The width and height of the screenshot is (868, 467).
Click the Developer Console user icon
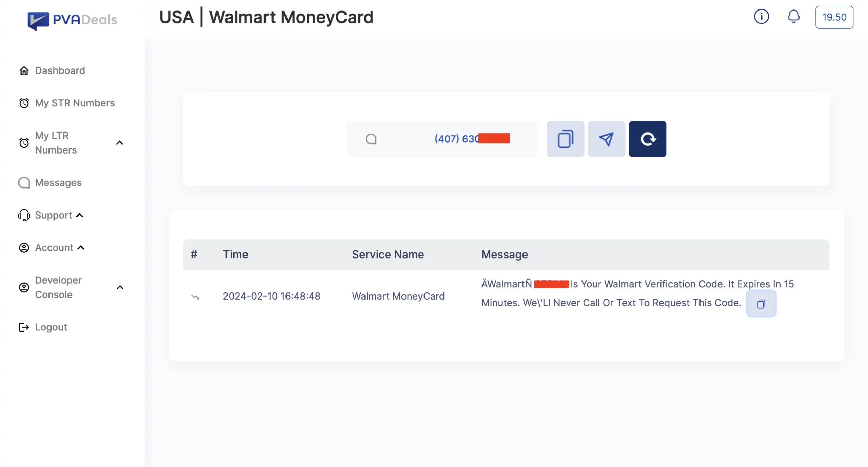(24, 287)
